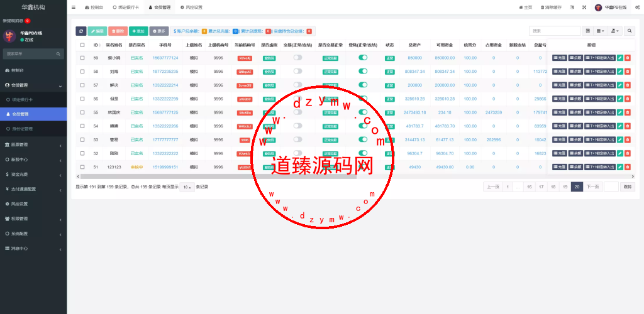Click the sidebar menu search magnifier icon

(x=58, y=54)
